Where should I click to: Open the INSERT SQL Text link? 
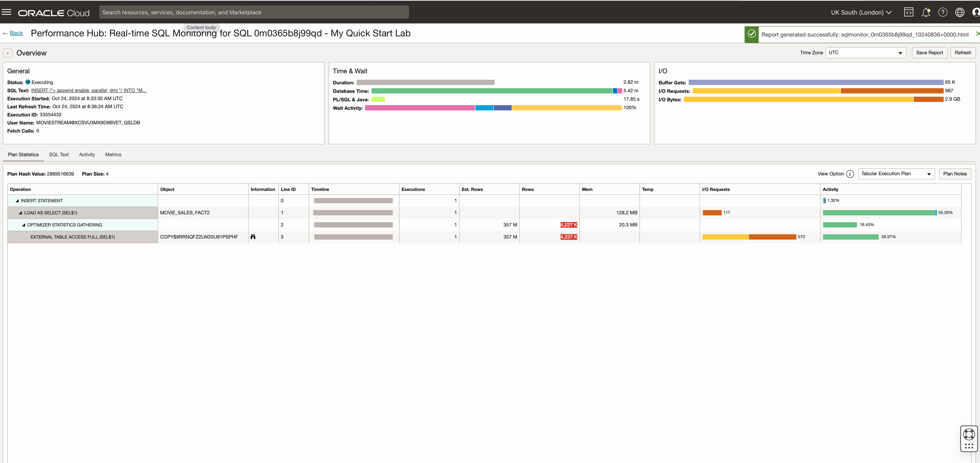89,91
